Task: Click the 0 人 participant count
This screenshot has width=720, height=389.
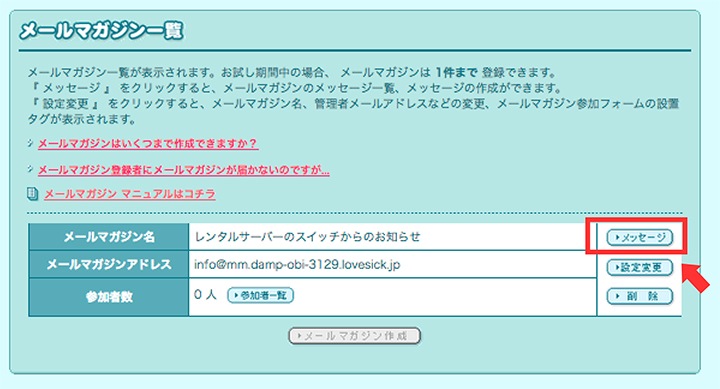Action: point(205,295)
